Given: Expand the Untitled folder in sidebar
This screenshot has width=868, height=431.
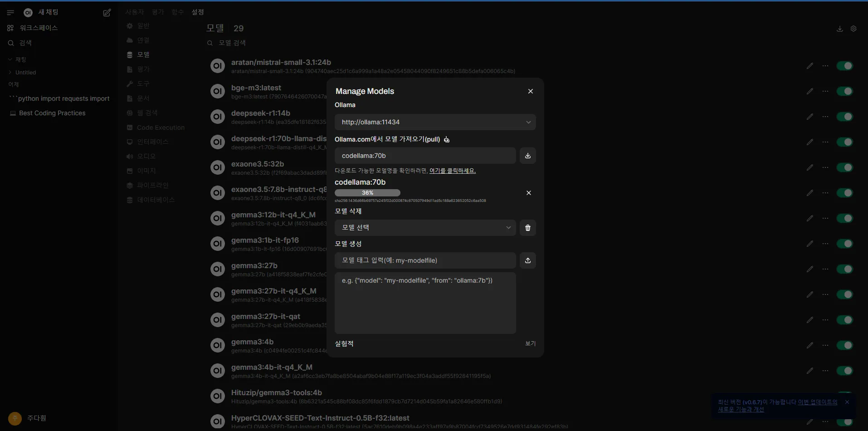Looking at the screenshot, I should tap(10, 73).
